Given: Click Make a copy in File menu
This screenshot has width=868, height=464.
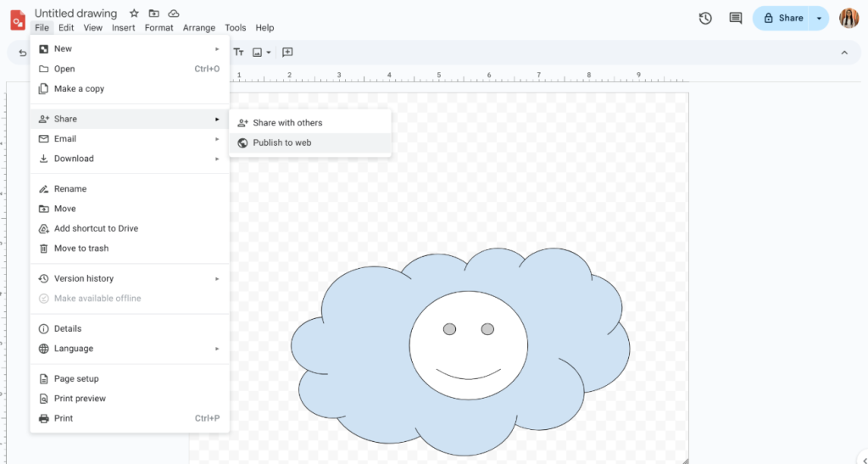Looking at the screenshot, I should [x=79, y=89].
